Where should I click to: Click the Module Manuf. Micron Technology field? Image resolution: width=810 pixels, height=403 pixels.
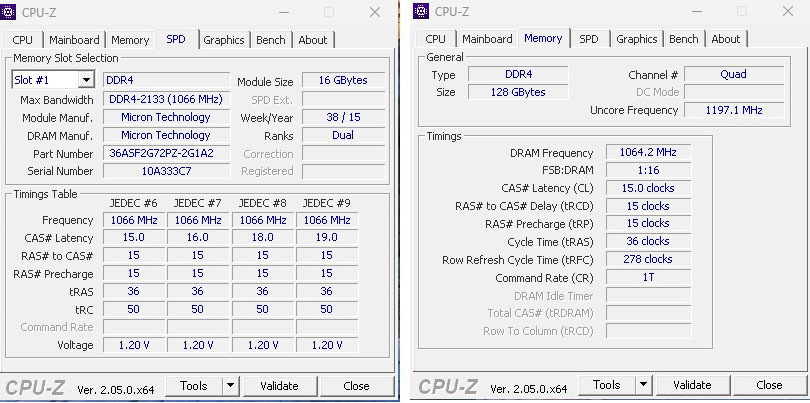click(x=166, y=117)
